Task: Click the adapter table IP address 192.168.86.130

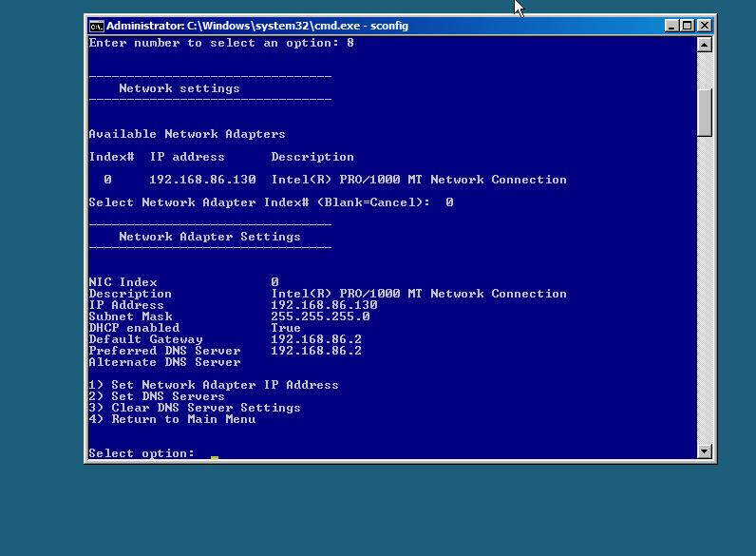Action: coord(202,180)
